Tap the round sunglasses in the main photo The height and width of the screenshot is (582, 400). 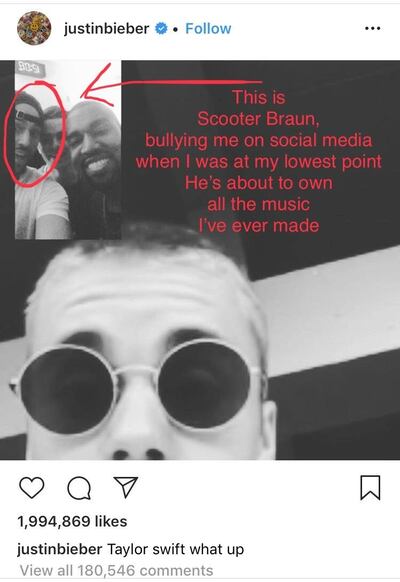140,388
